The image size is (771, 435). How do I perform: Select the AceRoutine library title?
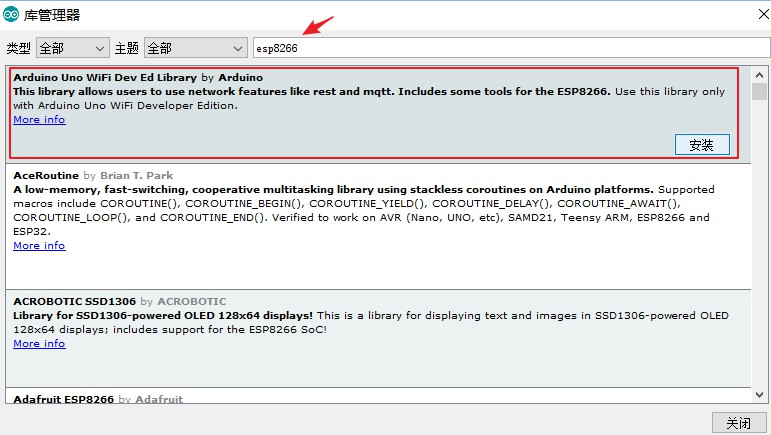(46, 175)
